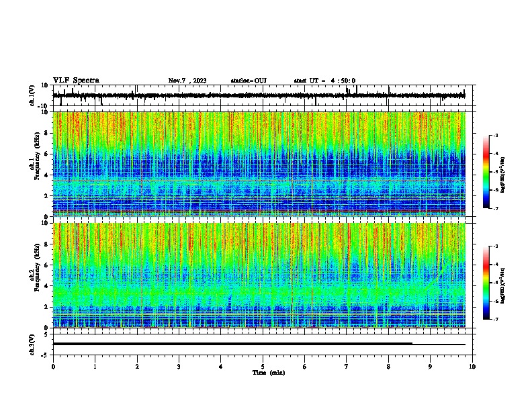Click the "-3" label on ch.1 colorbar
The image size is (532, 411).
click(495, 136)
